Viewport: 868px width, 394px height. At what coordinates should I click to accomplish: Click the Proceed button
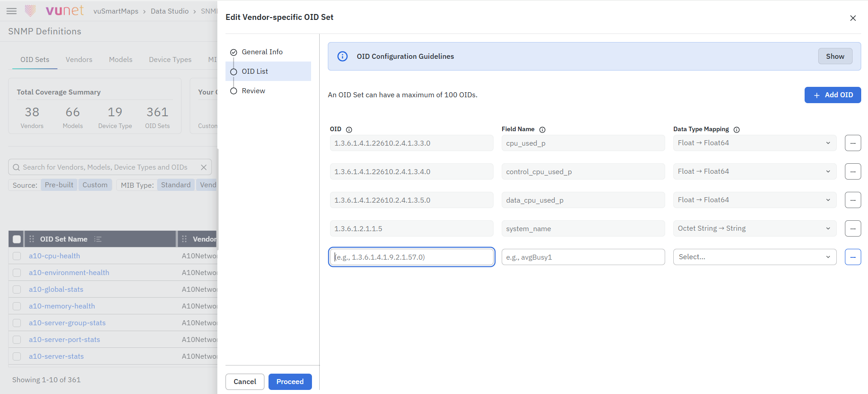tap(290, 382)
